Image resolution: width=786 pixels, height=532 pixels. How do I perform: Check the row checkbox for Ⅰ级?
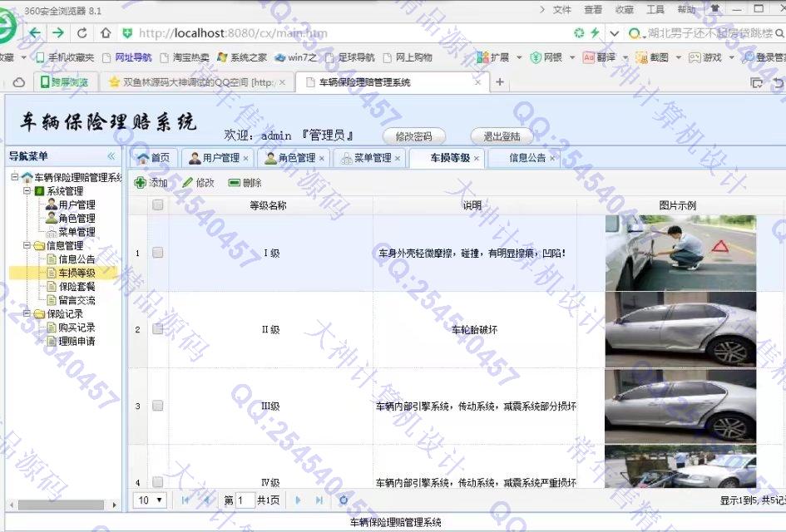pyautogui.click(x=157, y=253)
